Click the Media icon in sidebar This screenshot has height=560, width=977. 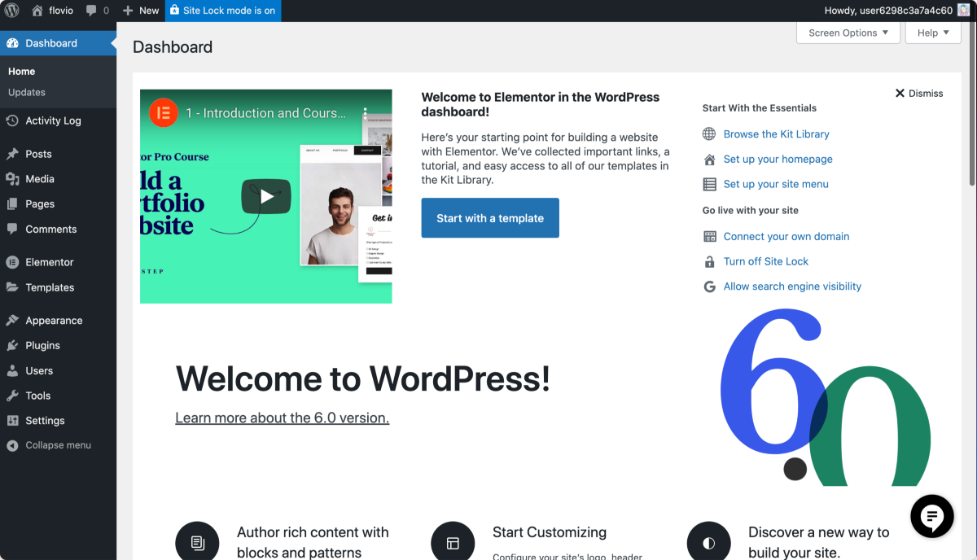click(12, 179)
